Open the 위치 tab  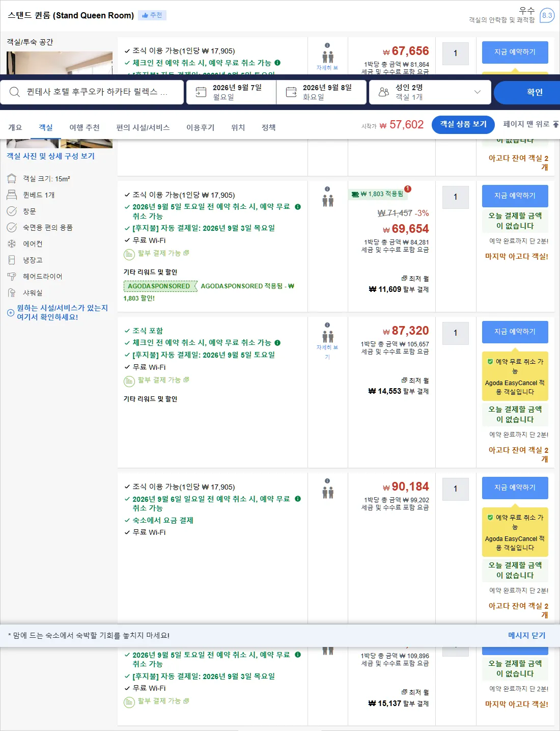(238, 127)
